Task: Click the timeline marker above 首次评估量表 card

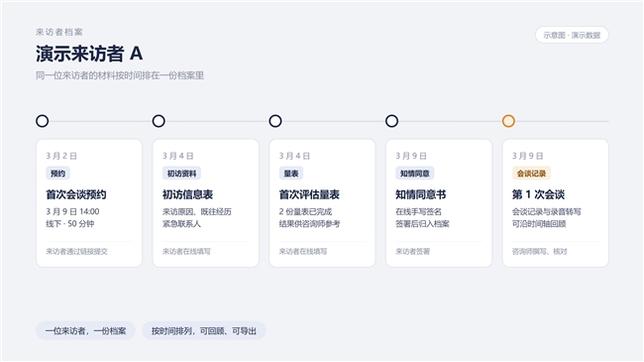Action: 275,121
